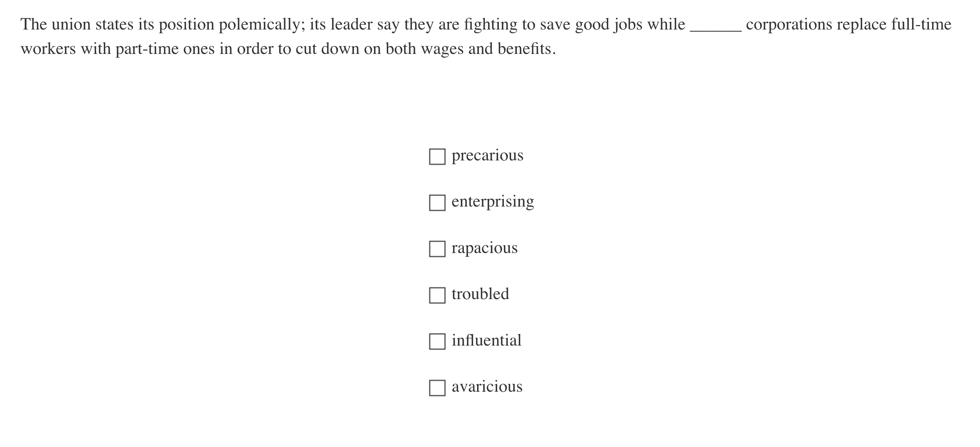
Task: Tick the box next to 'enterprising'
Action: click(x=437, y=202)
